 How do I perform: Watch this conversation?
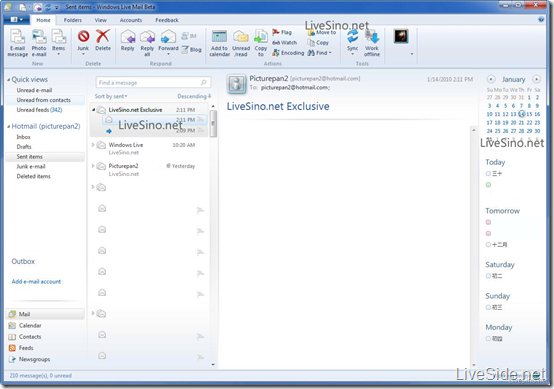point(284,42)
